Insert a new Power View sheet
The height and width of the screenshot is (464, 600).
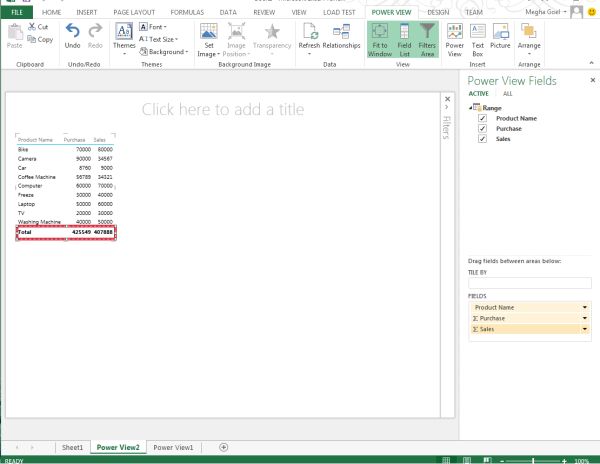455,40
